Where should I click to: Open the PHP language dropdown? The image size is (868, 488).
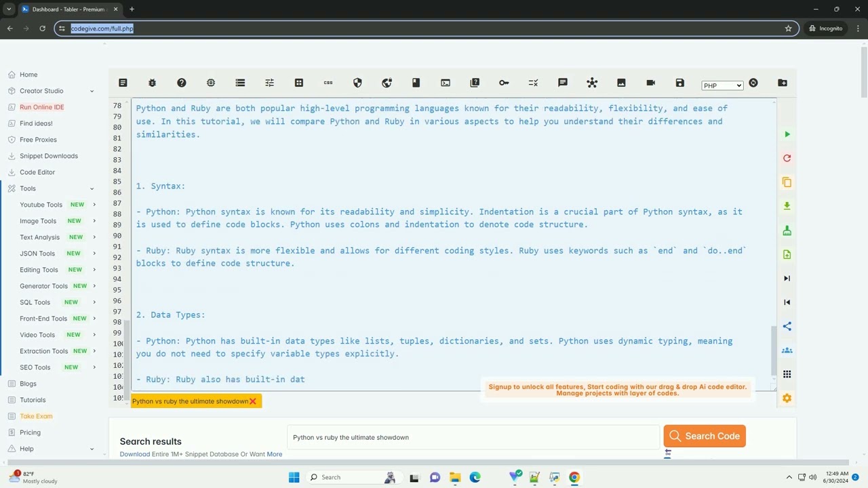pos(722,85)
